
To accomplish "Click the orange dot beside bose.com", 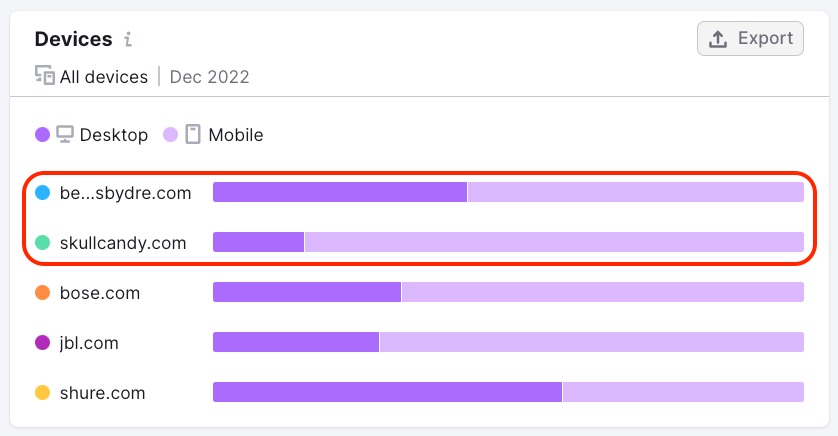I will pos(42,292).
